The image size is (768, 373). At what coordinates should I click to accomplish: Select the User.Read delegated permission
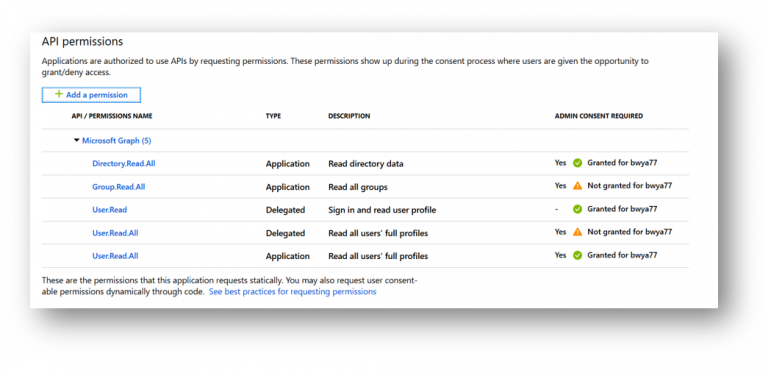pos(109,210)
